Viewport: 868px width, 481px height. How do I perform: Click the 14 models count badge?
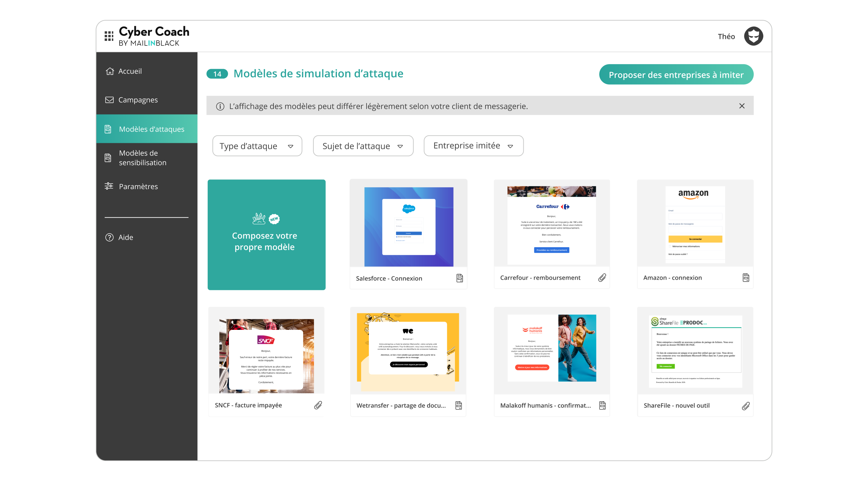click(x=217, y=74)
